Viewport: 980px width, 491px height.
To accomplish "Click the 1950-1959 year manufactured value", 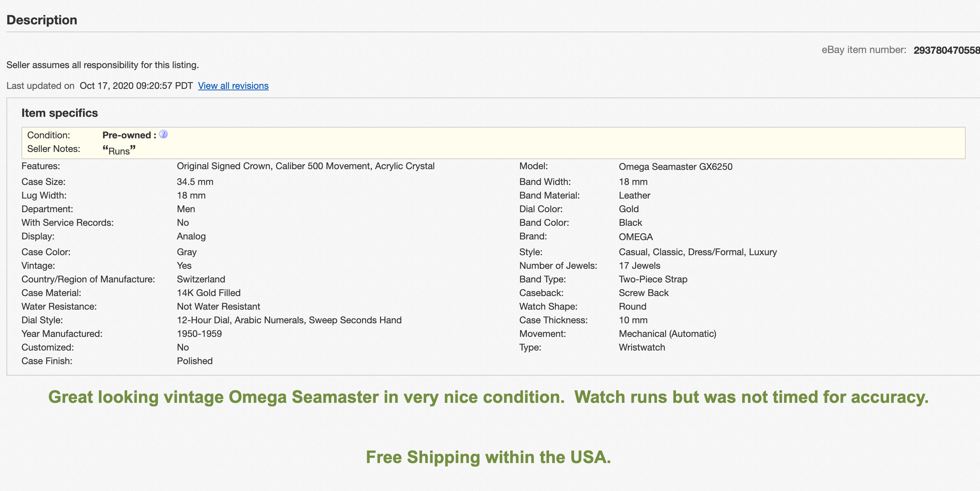I will [199, 334].
